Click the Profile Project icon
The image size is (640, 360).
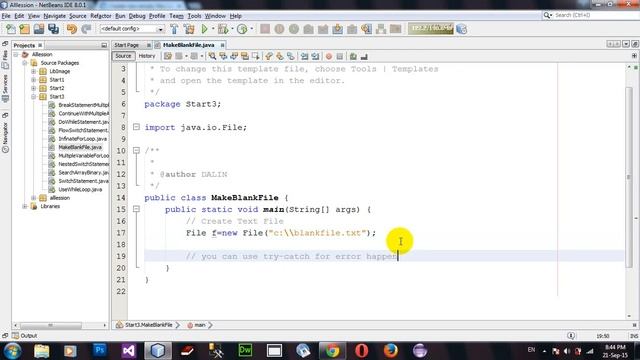242,29
